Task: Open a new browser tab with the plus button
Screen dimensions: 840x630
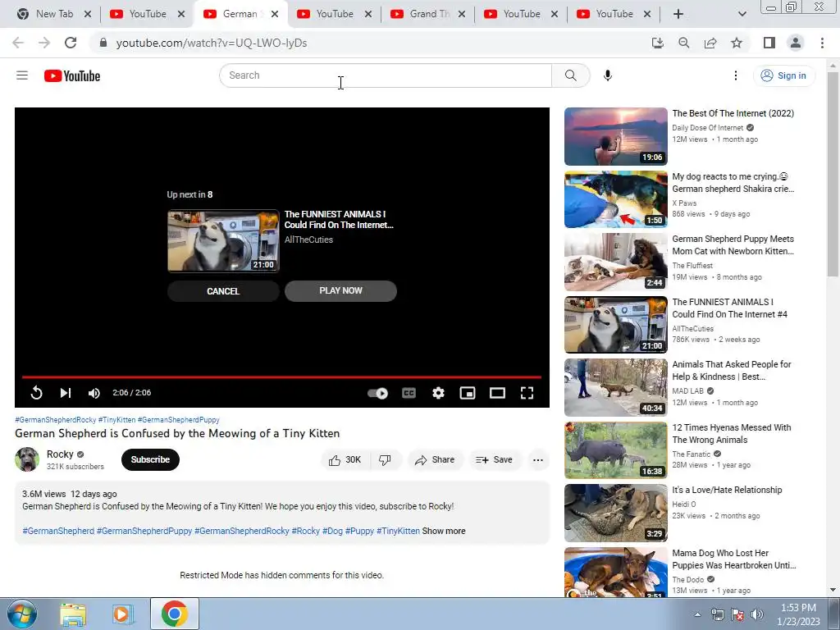Action: pyautogui.click(x=678, y=14)
